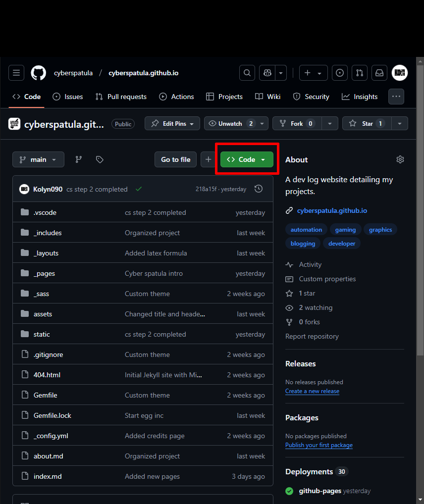Screen dimensions: 424x504
Task: Open the _layouts folder
Action: [46, 253]
